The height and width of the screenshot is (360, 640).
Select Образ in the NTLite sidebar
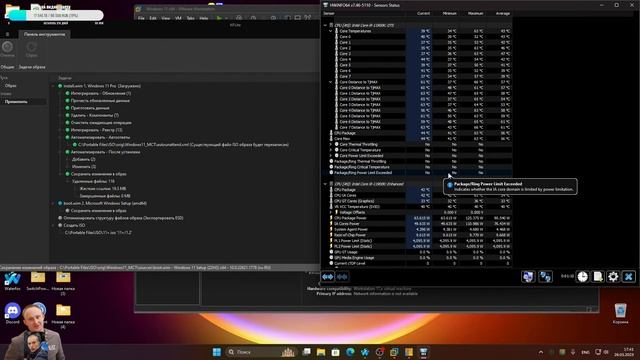(x=11, y=86)
